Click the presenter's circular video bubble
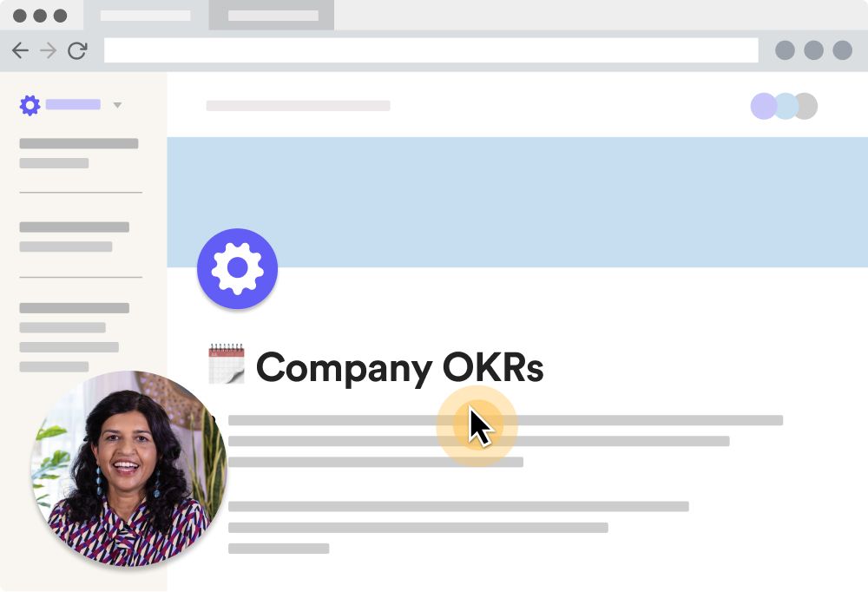 tap(129, 469)
